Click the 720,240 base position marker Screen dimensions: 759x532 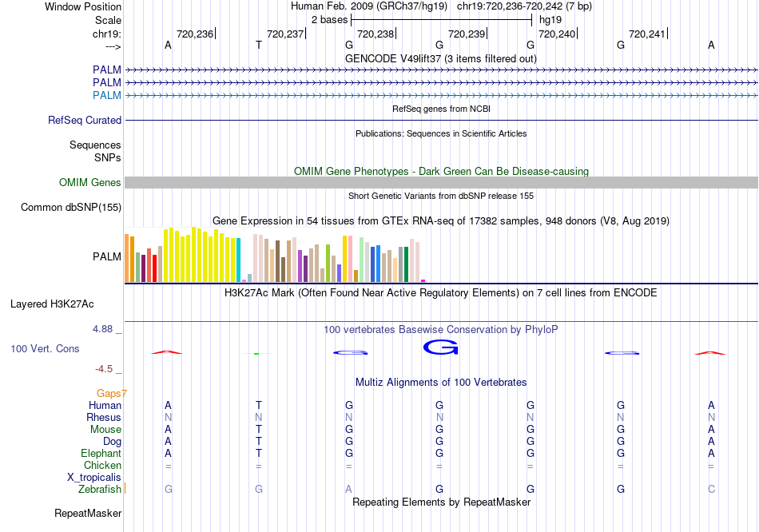[557, 34]
